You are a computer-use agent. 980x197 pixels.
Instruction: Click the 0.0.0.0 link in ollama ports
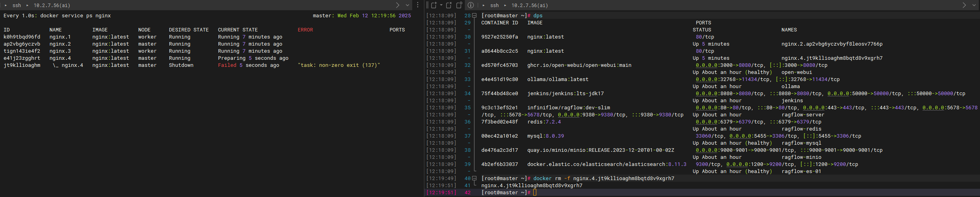pyautogui.click(x=707, y=79)
